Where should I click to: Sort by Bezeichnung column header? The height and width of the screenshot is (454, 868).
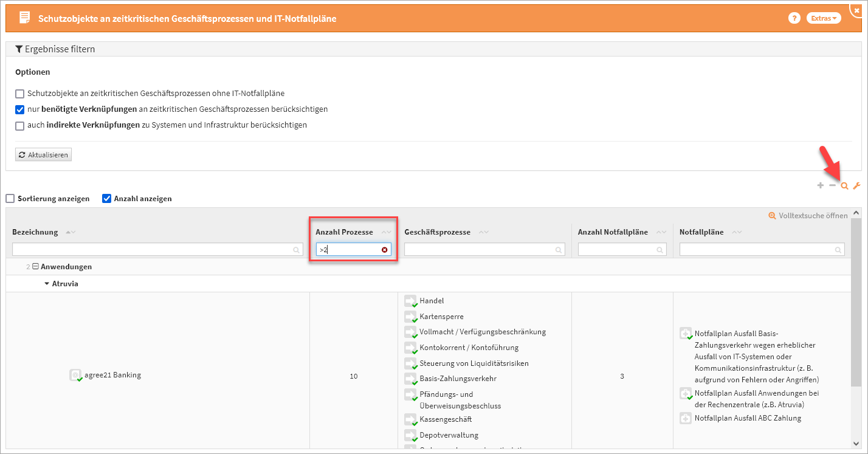point(35,232)
